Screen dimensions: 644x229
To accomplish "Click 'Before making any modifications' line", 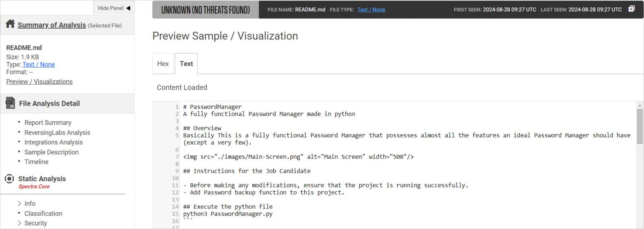I will [x=326, y=185].
